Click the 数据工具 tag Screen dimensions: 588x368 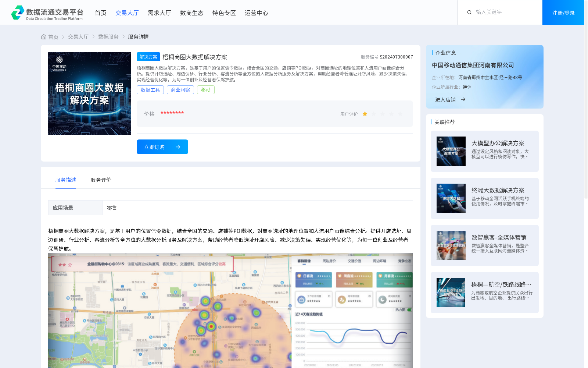pyautogui.click(x=150, y=90)
